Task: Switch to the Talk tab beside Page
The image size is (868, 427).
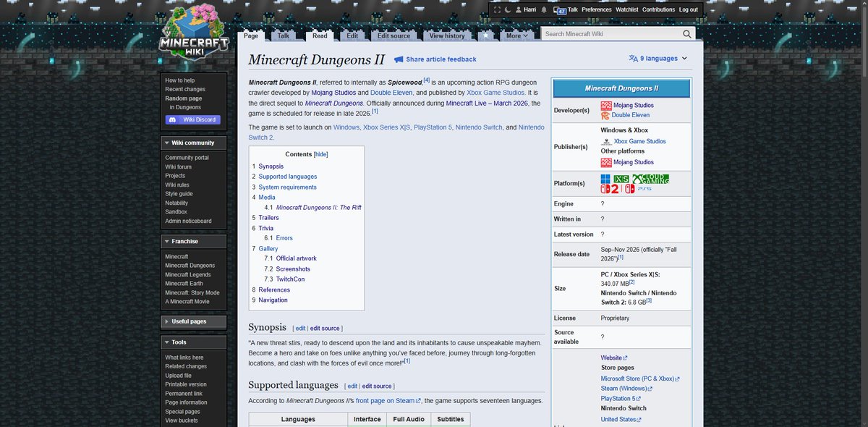Action: click(x=284, y=35)
